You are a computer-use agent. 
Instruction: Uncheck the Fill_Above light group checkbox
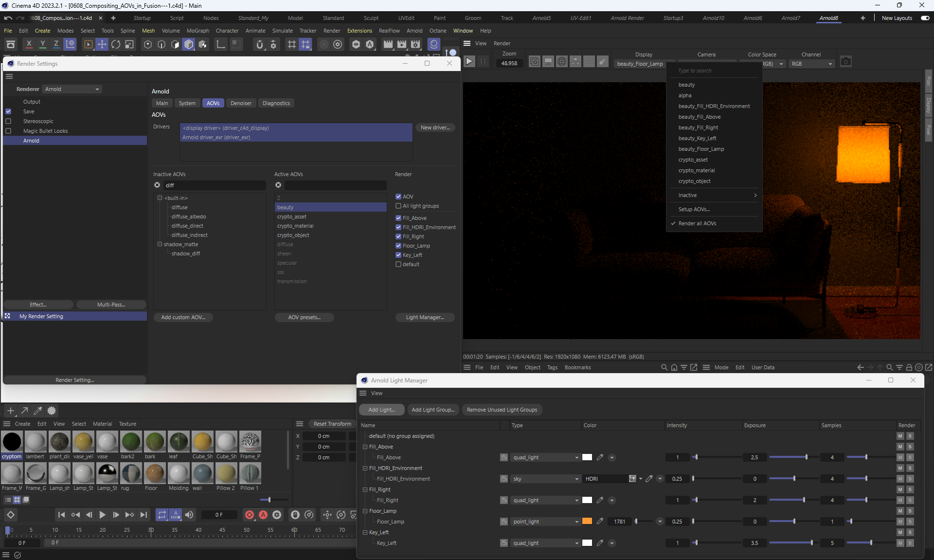398,218
